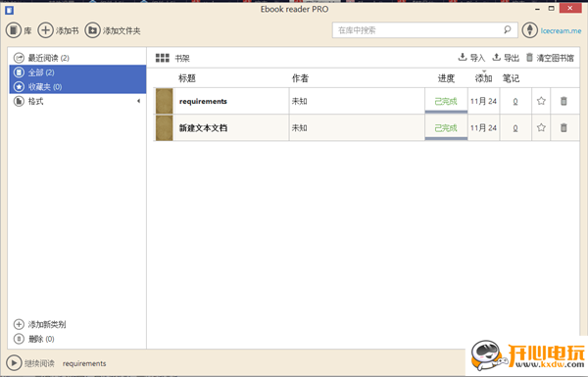Image resolution: width=588 pixels, height=377 pixels.
Task: Click the Icecream logo icon
Action: coord(530,30)
